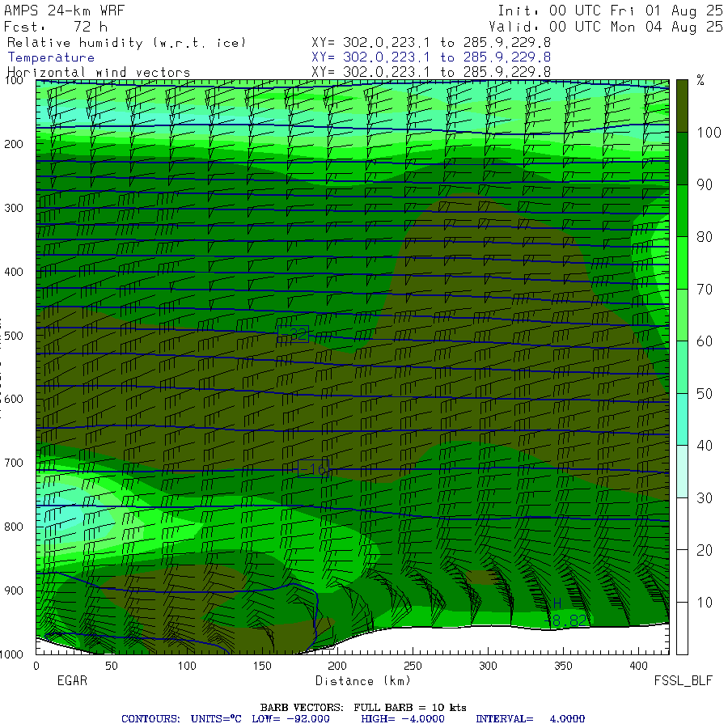Click the 'EGAR' station label
Image resolution: width=728 pixels, height=728 pixels.
[72, 681]
